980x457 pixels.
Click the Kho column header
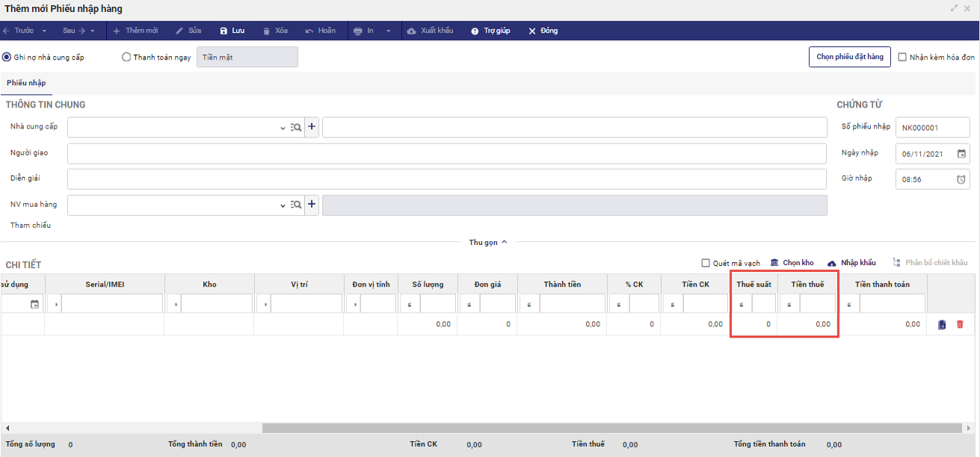pyautogui.click(x=209, y=284)
